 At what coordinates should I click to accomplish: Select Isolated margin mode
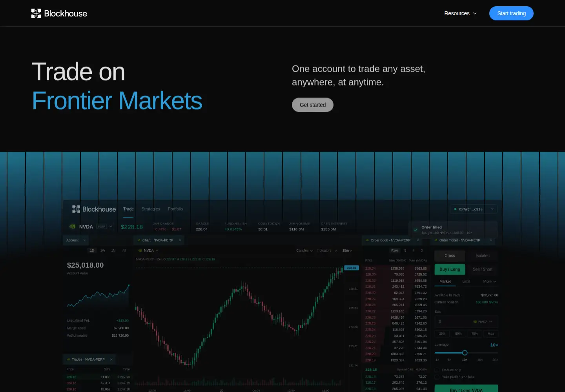click(483, 256)
